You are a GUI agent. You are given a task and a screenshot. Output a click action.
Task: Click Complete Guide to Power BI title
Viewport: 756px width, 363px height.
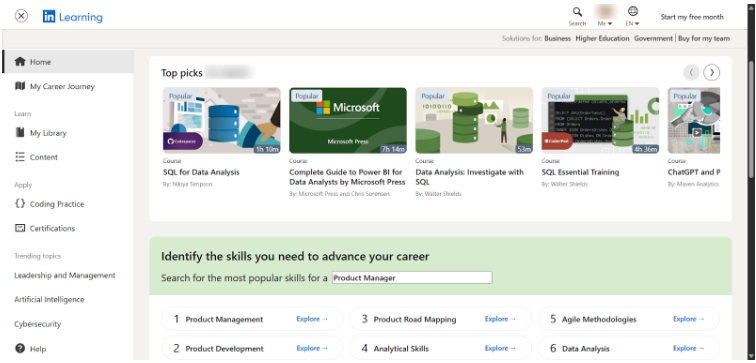coord(347,177)
